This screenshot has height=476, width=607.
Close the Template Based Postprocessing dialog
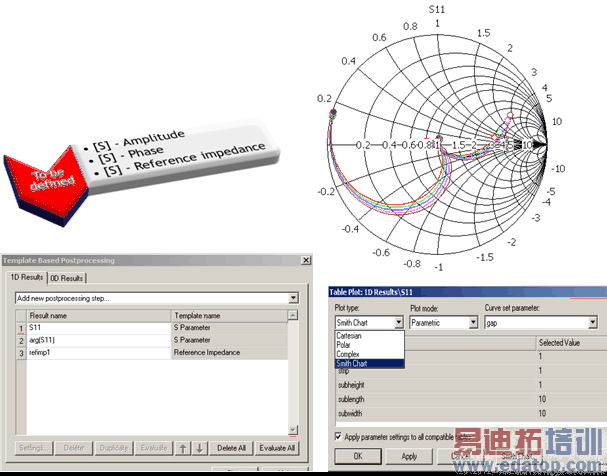coord(306,260)
